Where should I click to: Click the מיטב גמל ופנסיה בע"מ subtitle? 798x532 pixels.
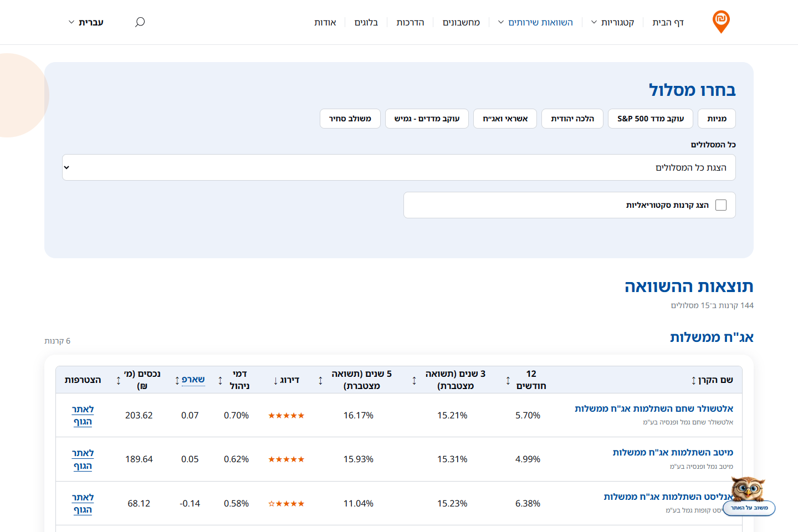(701, 467)
